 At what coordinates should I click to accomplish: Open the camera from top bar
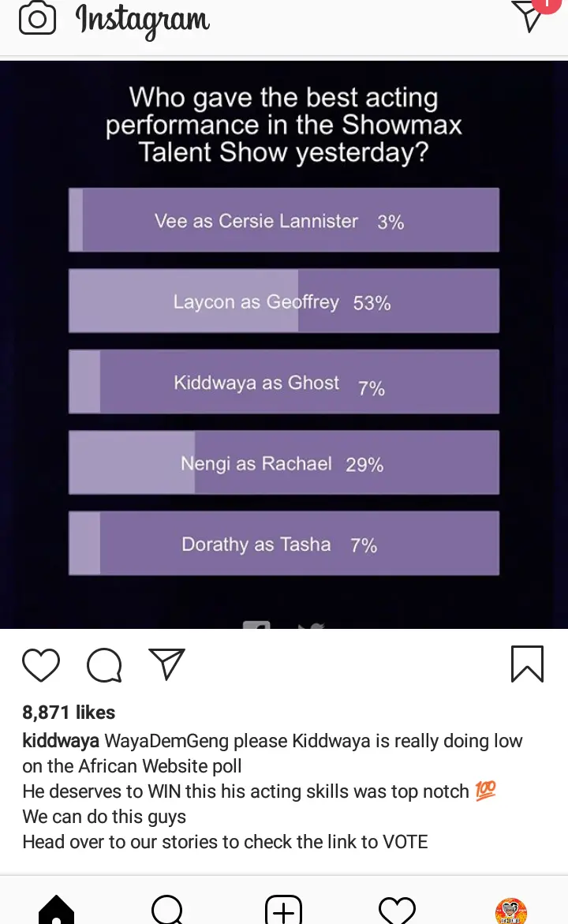[37, 19]
